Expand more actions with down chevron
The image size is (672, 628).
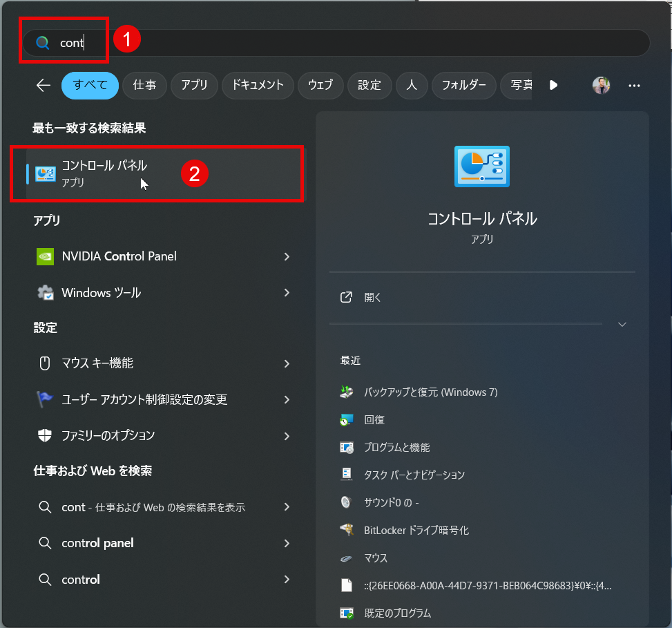(x=622, y=325)
